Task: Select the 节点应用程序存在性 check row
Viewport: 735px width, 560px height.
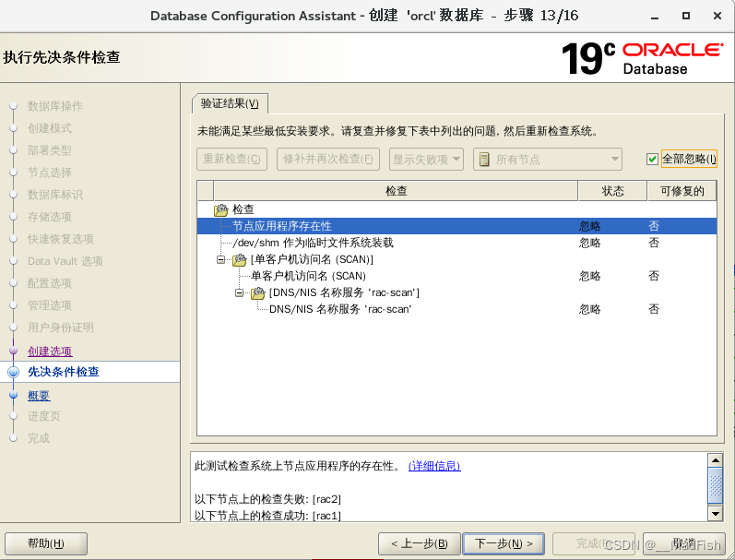Action: click(x=456, y=226)
